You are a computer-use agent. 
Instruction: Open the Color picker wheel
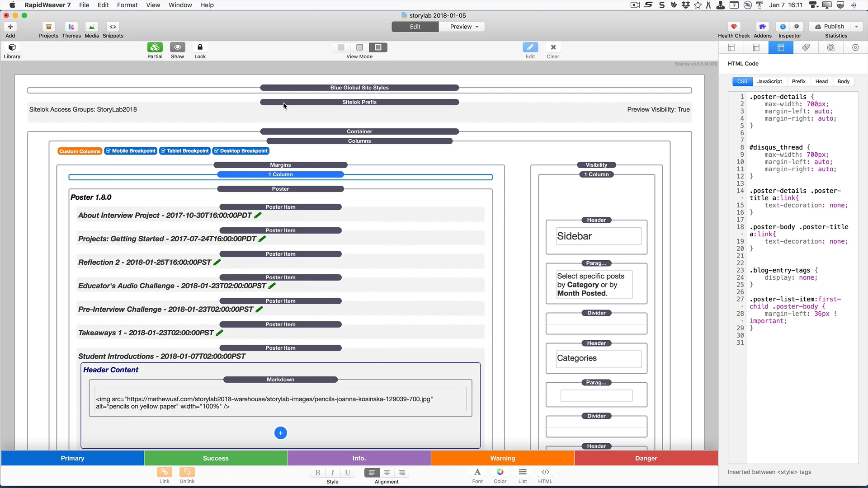tap(500, 472)
